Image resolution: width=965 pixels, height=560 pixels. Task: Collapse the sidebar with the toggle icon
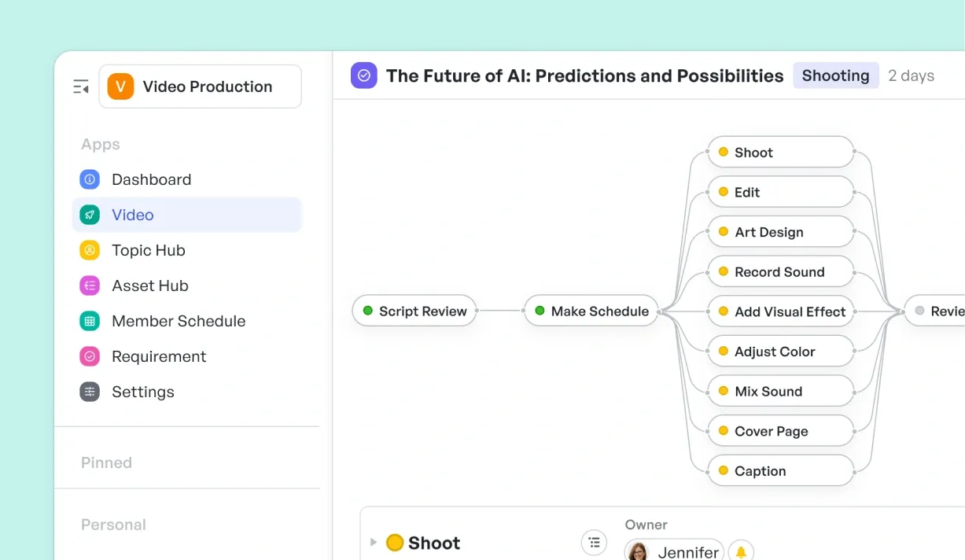(81, 87)
